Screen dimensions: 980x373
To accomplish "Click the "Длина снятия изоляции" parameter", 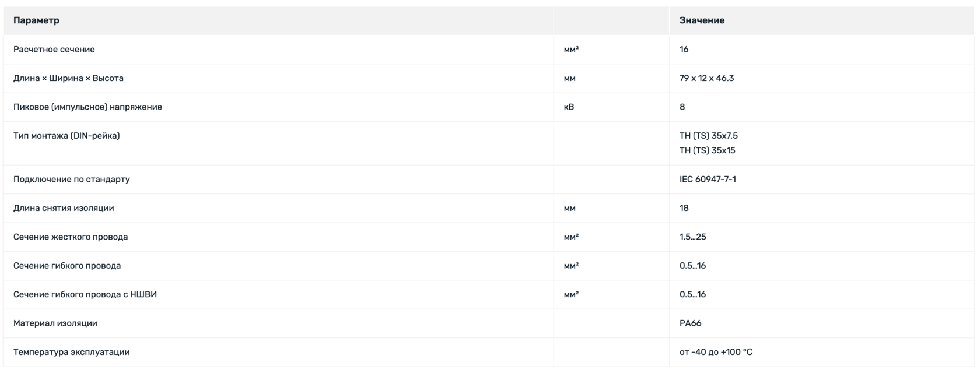I will point(64,208).
